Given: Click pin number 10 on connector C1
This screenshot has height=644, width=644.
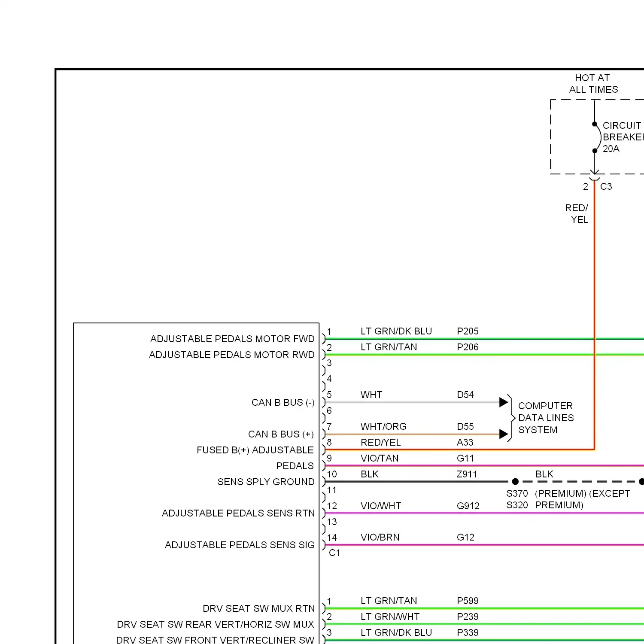Looking at the screenshot, I should 332,474.
